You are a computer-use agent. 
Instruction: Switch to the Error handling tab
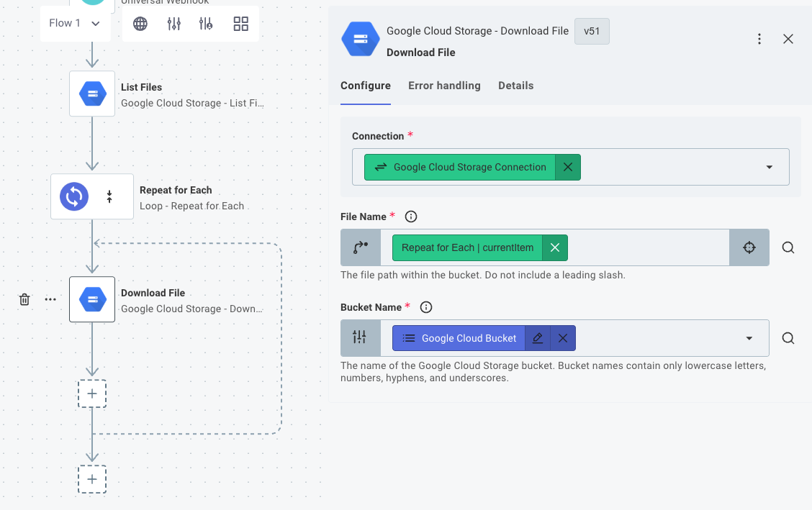pyautogui.click(x=444, y=86)
